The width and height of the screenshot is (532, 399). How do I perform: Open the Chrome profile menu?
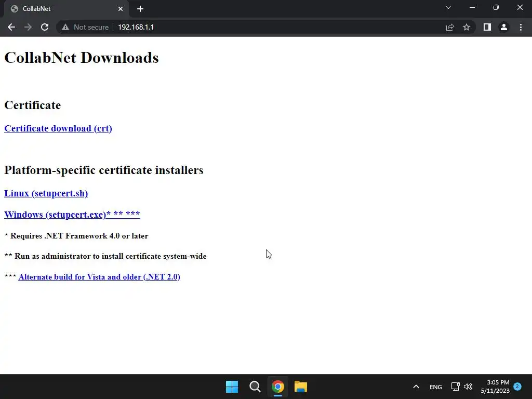[x=504, y=27]
